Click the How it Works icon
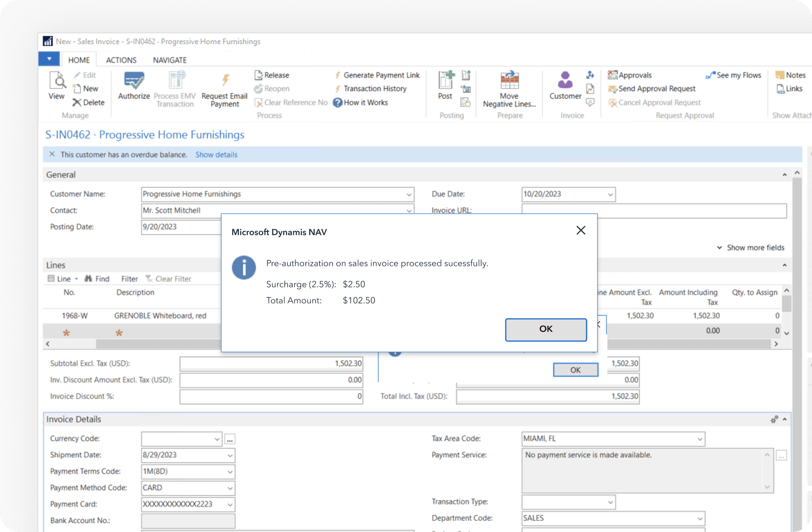 pyautogui.click(x=338, y=102)
